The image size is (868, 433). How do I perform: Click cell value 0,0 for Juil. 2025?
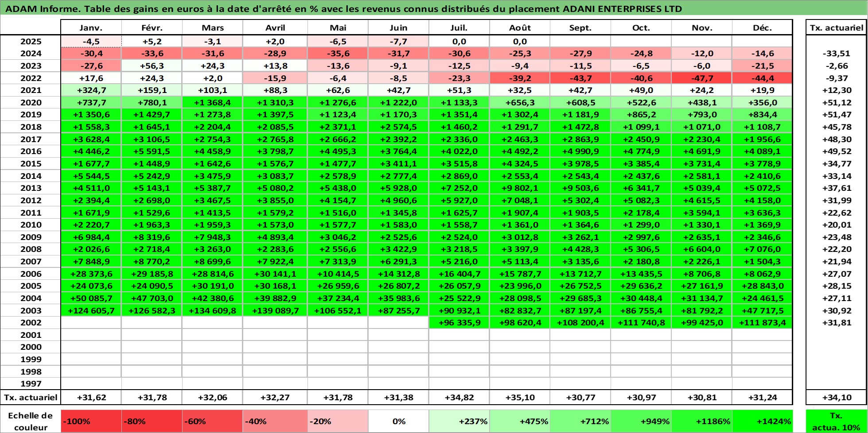click(x=459, y=42)
